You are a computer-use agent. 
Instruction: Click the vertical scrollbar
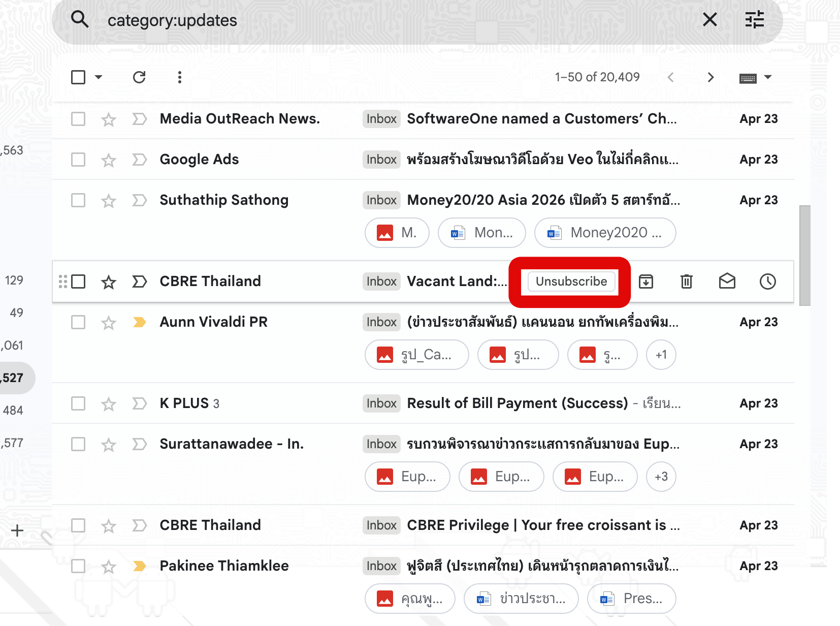(x=804, y=254)
